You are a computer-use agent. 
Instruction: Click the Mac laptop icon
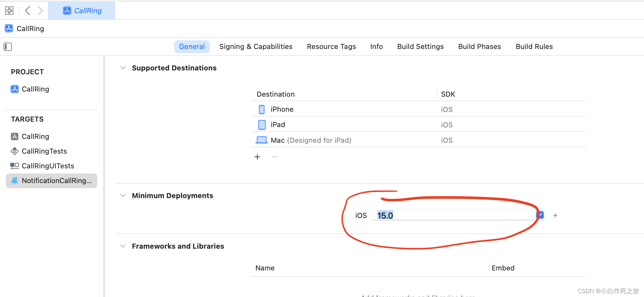(x=262, y=140)
